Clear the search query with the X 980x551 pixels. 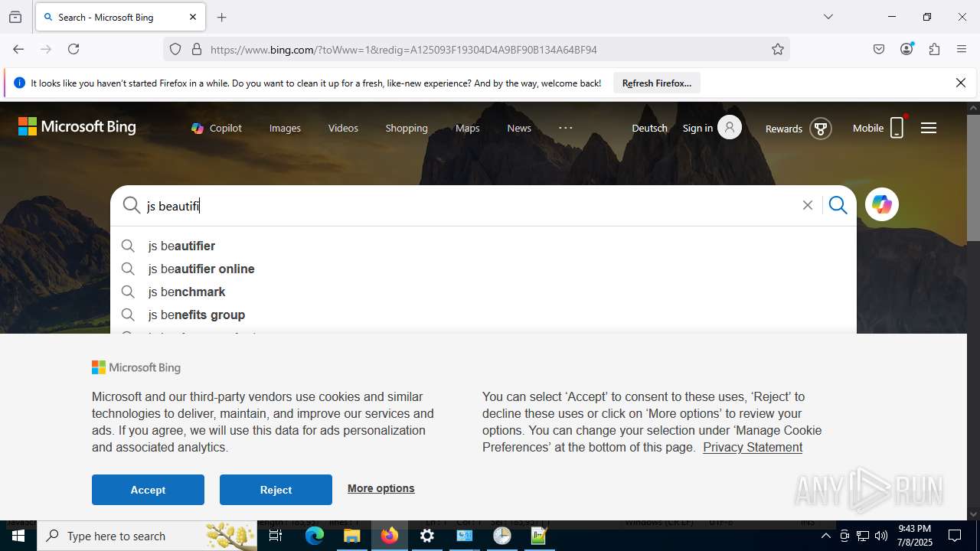[807, 205]
